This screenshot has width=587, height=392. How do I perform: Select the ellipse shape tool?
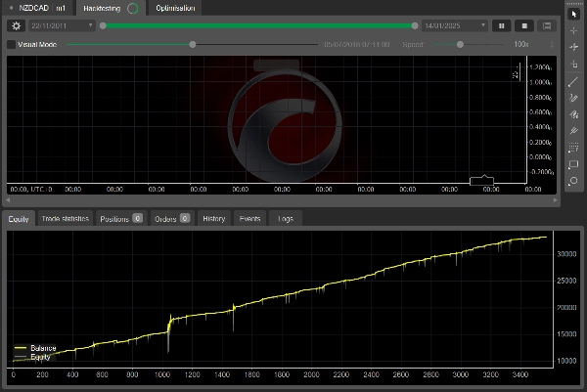tap(573, 182)
